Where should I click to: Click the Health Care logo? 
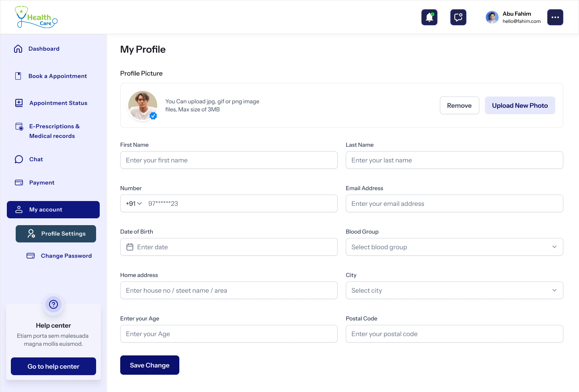coord(36,17)
